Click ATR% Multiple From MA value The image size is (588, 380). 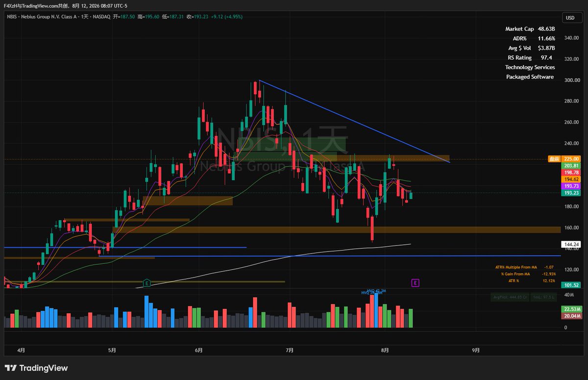click(x=549, y=267)
